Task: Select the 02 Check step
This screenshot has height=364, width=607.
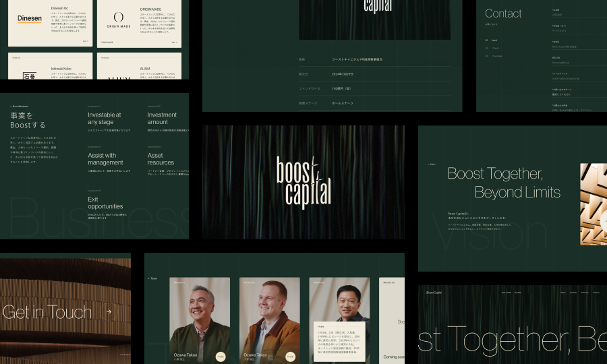Action: [x=492, y=49]
